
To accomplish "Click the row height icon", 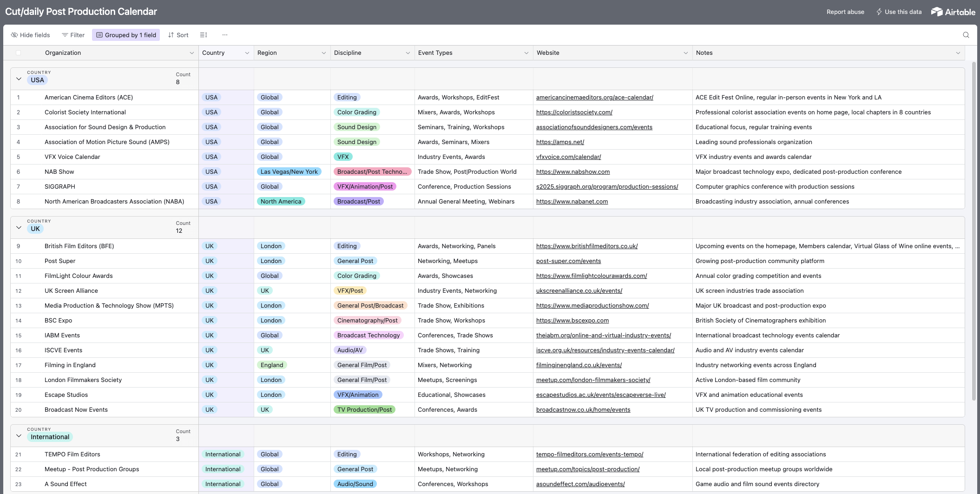I will 203,35.
